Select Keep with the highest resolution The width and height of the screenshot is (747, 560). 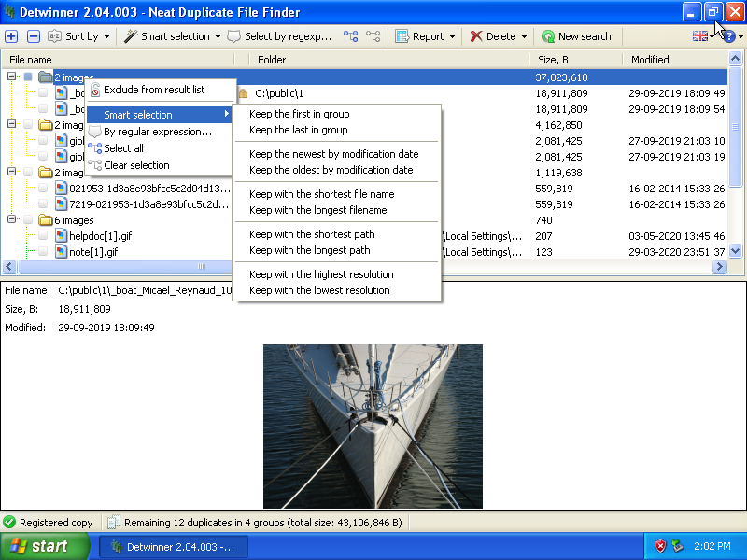[321, 274]
